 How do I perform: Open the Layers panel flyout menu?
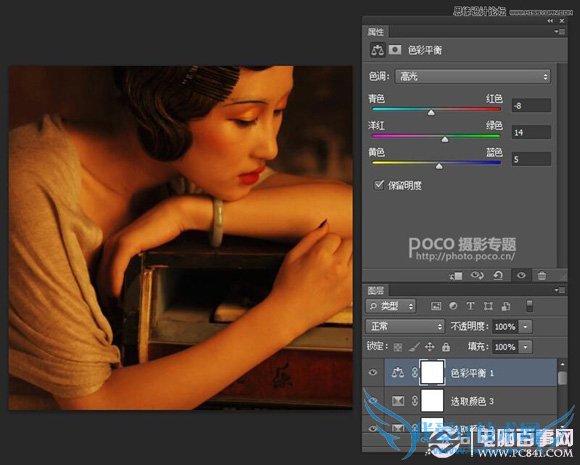(x=560, y=290)
